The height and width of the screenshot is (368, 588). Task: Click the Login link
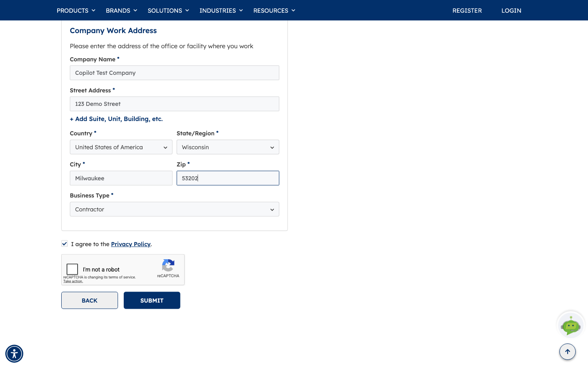click(x=511, y=11)
